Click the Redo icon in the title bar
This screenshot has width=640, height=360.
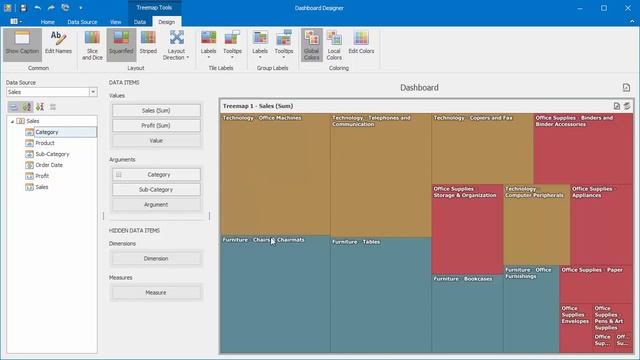click(x=51, y=8)
